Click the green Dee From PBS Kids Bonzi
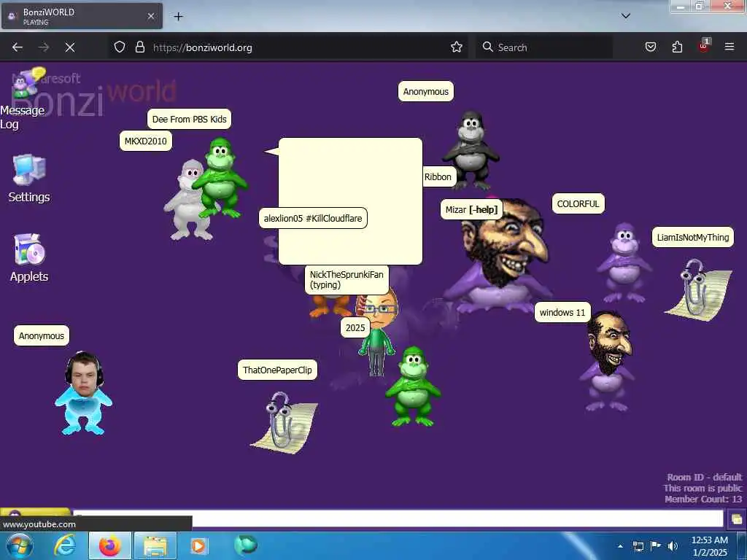747x560 pixels. pyautogui.click(x=220, y=178)
